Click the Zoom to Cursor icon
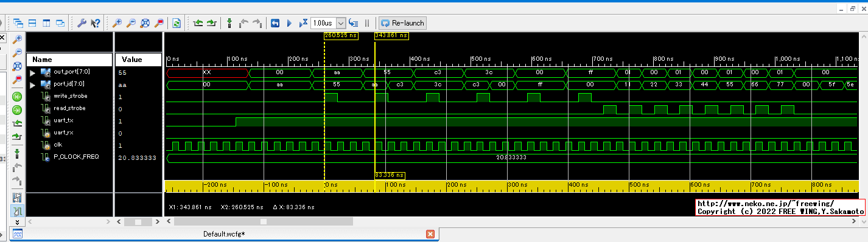 coord(159,23)
